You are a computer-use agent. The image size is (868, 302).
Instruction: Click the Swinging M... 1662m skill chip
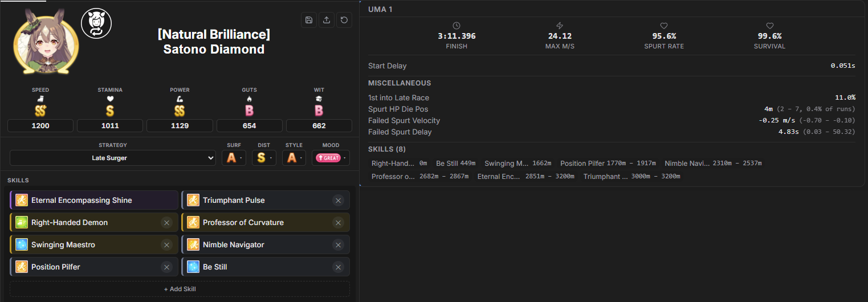click(517, 163)
